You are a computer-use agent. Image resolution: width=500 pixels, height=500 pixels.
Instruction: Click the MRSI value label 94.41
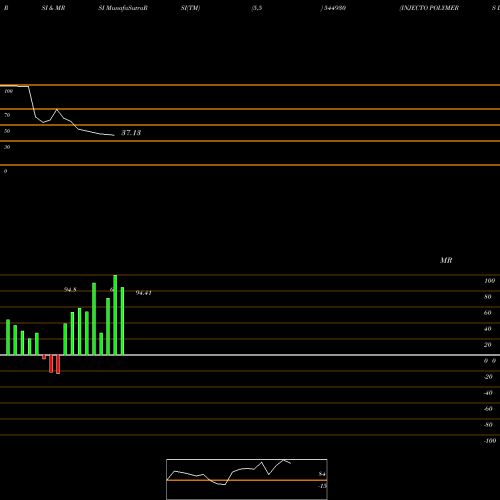click(x=144, y=293)
